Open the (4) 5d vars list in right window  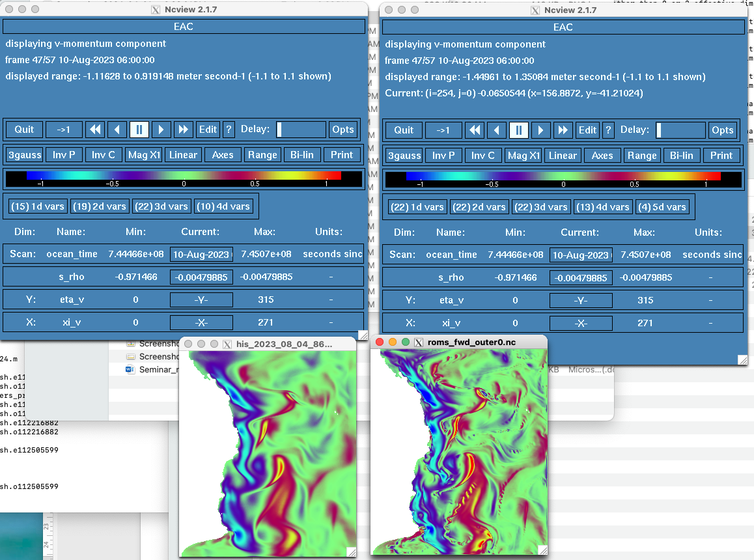tap(661, 207)
